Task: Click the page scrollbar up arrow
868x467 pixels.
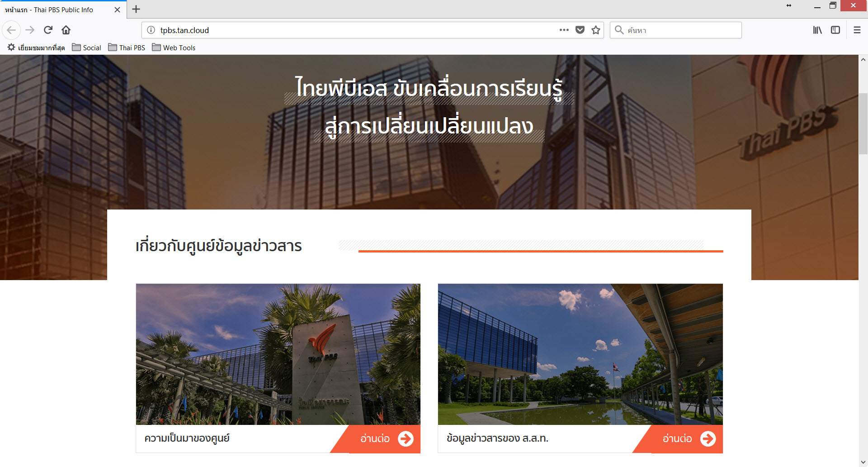Action: click(x=863, y=59)
